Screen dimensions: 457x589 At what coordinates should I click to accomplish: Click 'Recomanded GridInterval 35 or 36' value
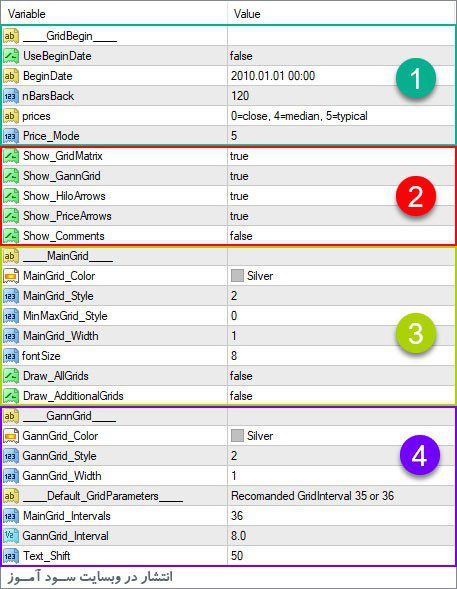(312, 496)
